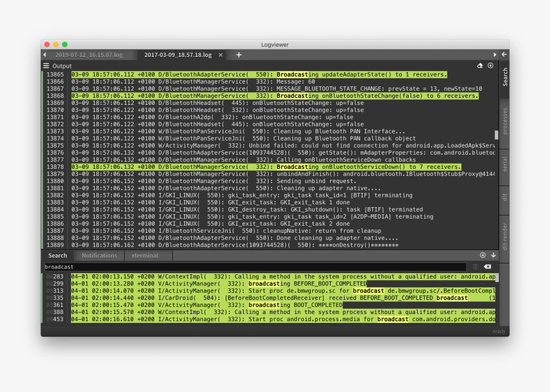The width and height of the screenshot is (550, 392).
Task: Switch to the Notifications tab
Action: (99, 256)
